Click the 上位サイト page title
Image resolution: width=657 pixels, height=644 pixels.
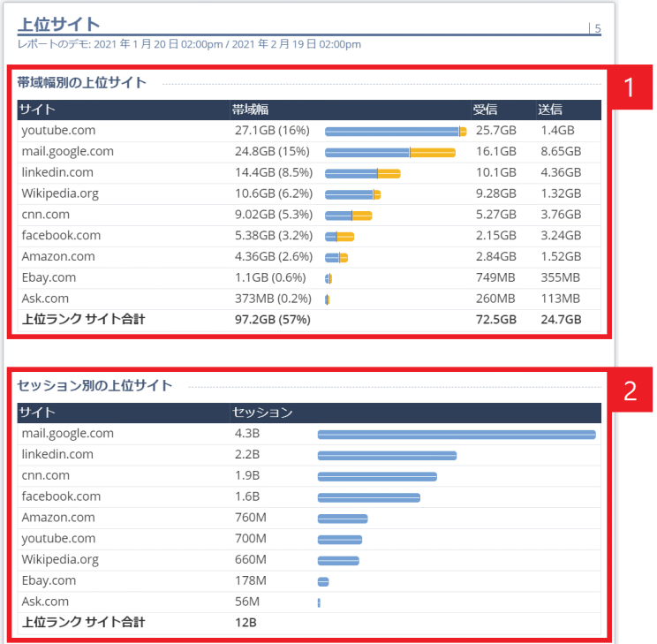[59, 24]
